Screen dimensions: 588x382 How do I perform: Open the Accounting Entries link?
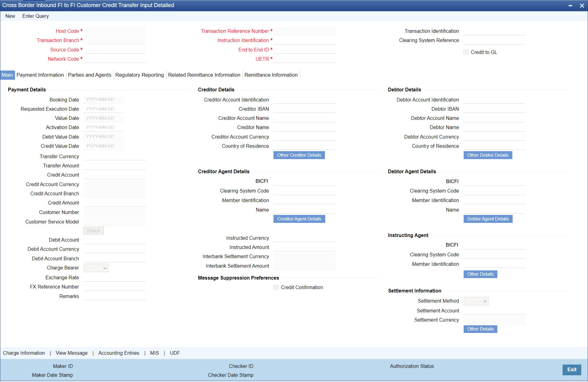tap(119, 353)
